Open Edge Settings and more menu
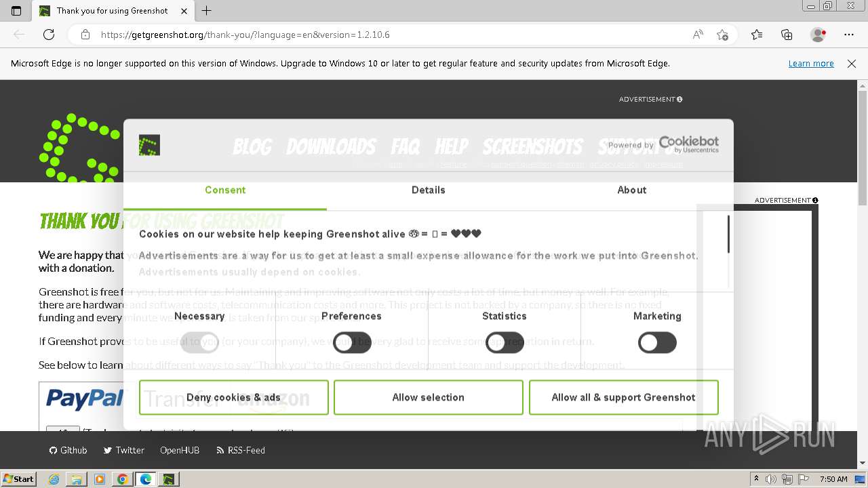 [x=849, y=35]
